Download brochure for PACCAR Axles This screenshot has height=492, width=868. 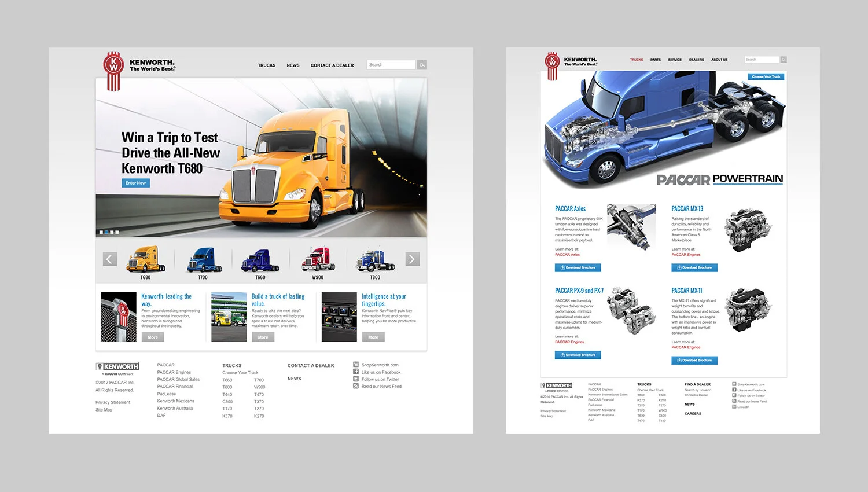coord(578,267)
